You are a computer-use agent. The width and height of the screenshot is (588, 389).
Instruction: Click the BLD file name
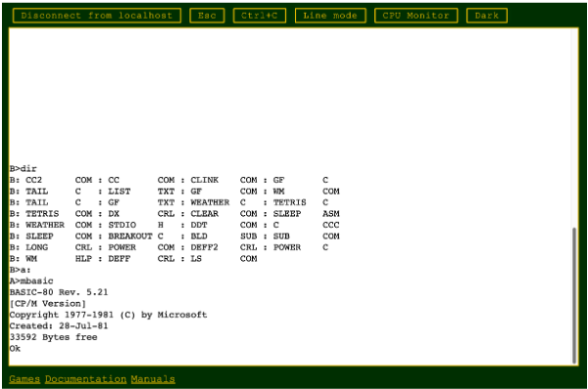(198, 237)
